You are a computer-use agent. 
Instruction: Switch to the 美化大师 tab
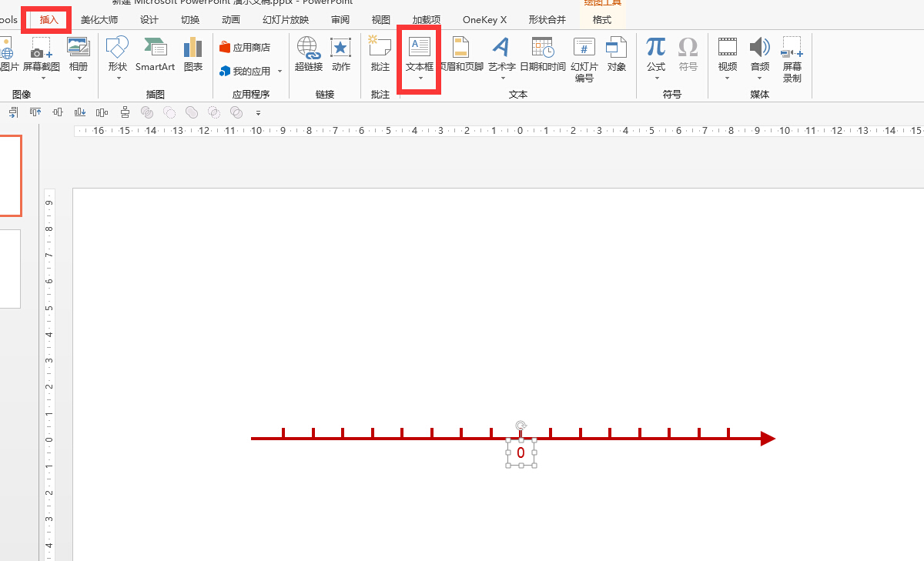pos(99,20)
